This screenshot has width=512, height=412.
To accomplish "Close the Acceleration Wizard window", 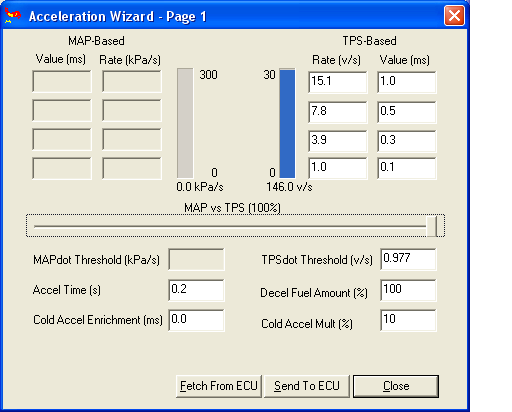I will pos(454,15).
